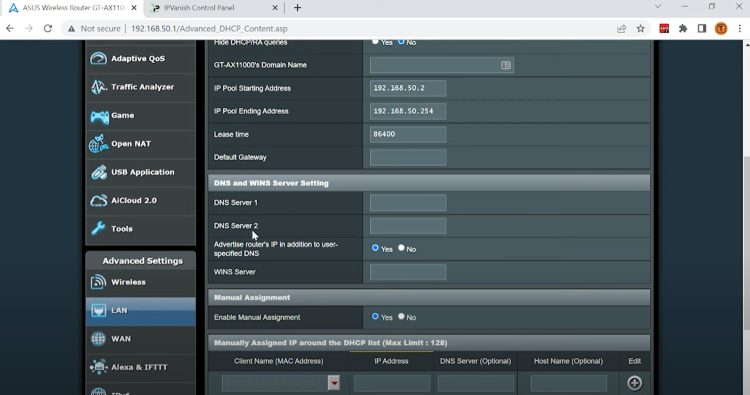This screenshot has height=395, width=750.
Task: Open the Open NAT page
Action: 140,143
